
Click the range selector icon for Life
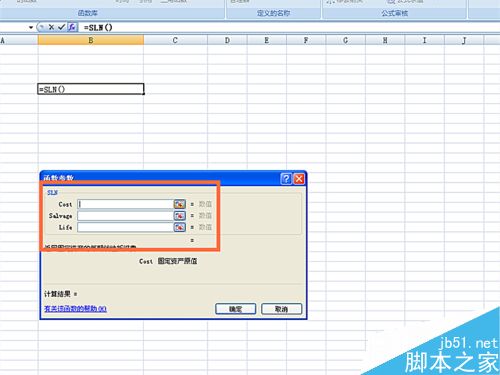180,227
